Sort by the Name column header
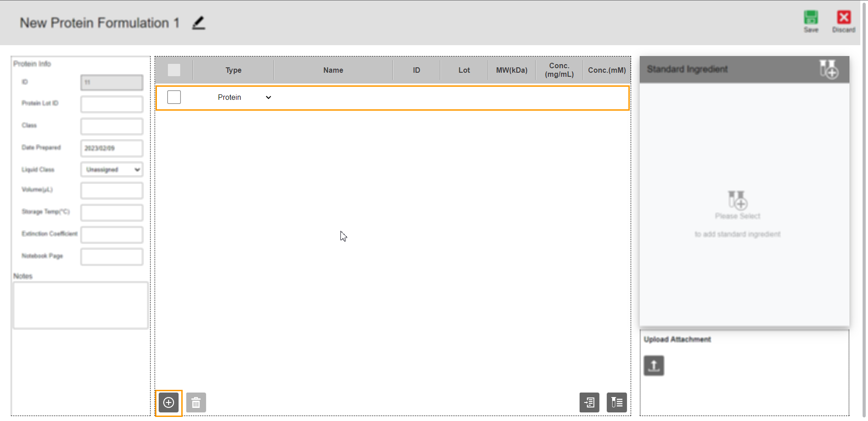Viewport: 868px width, 421px height. point(333,70)
